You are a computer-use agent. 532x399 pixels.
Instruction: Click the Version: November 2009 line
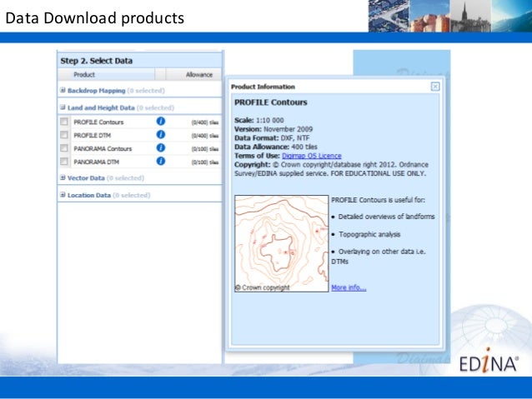[x=274, y=129]
